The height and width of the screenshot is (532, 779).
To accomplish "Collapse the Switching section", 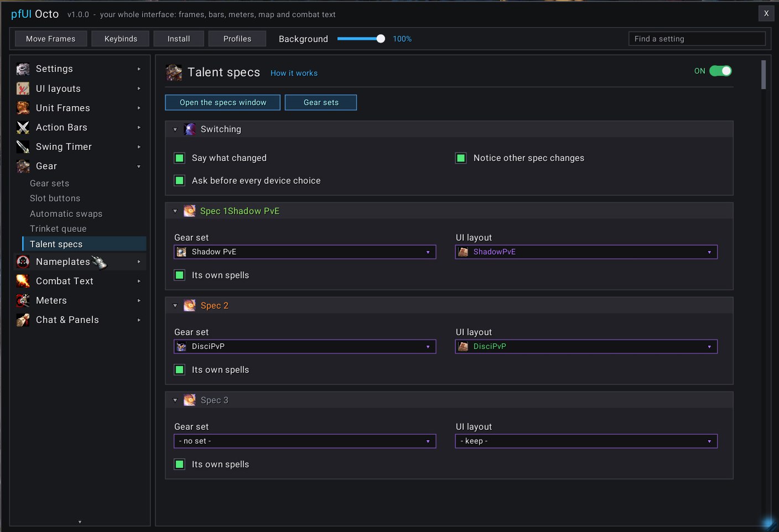I will [x=175, y=129].
